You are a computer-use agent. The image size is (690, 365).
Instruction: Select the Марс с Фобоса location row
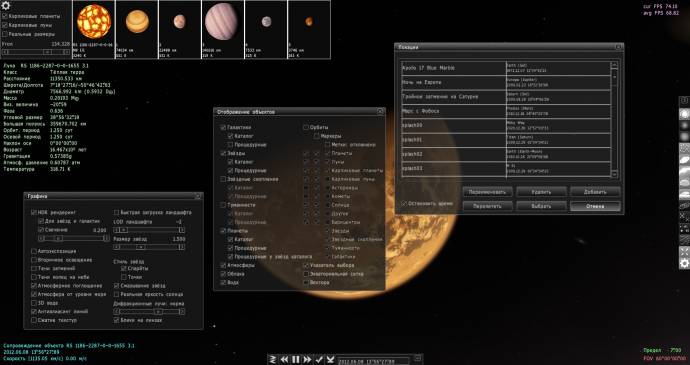pos(506,111)
